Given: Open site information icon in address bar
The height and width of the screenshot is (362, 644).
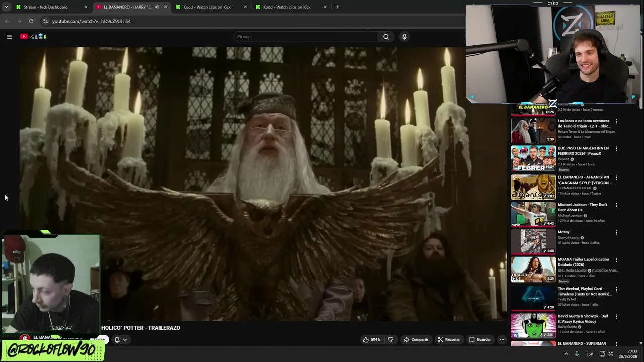Looking at the screenshot, I should click(45, 21).
